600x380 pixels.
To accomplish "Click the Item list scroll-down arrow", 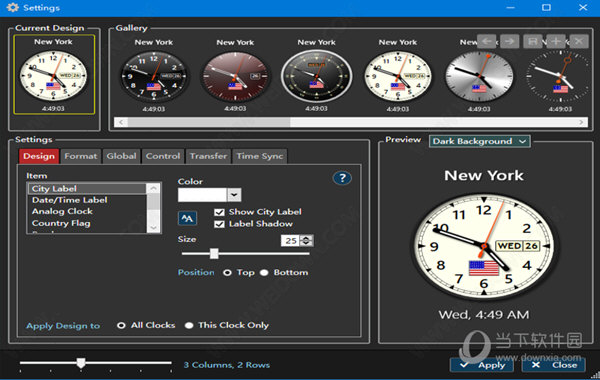I will [154, 228].
